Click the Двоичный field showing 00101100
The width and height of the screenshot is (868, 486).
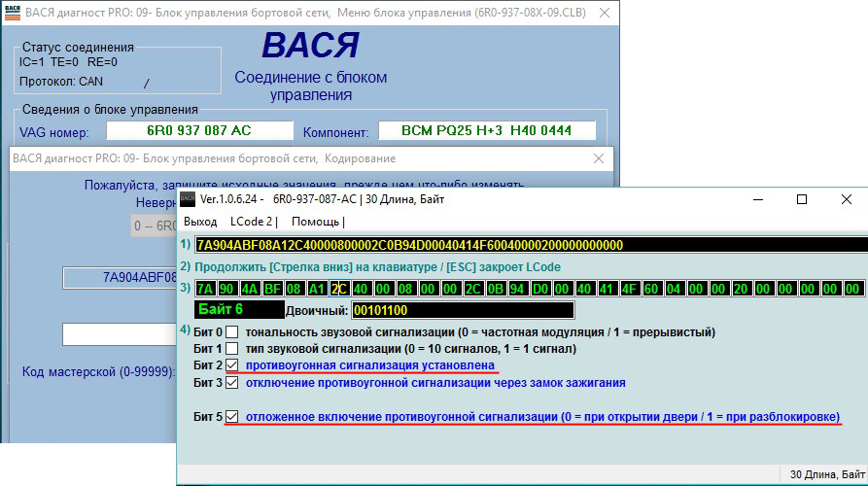(x=463, y=310)
